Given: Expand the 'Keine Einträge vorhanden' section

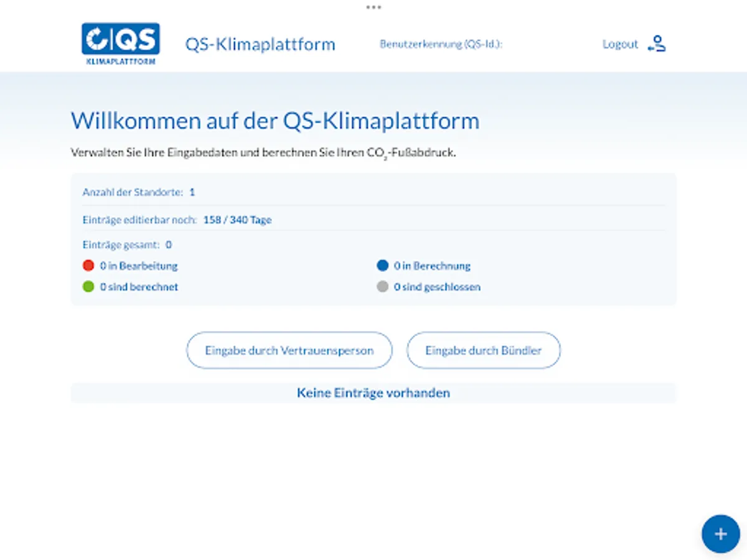Looking at the screenshot, I should (x=374, y=393).
